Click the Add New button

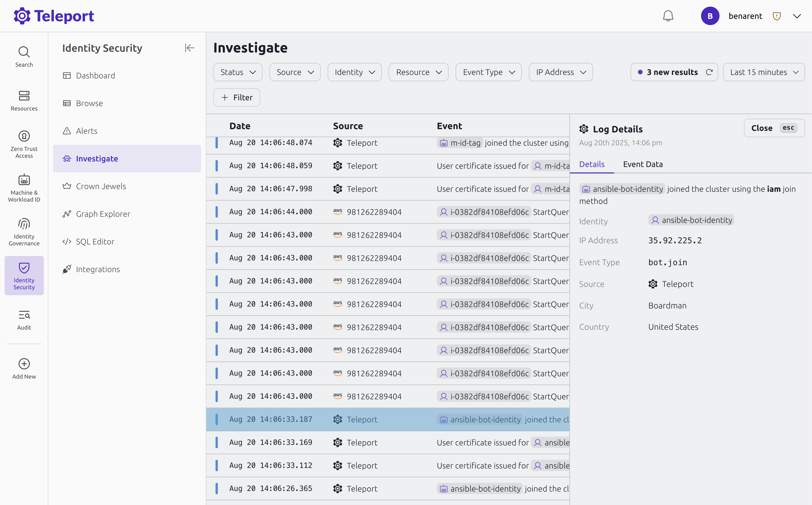click(x=24, y=367)
